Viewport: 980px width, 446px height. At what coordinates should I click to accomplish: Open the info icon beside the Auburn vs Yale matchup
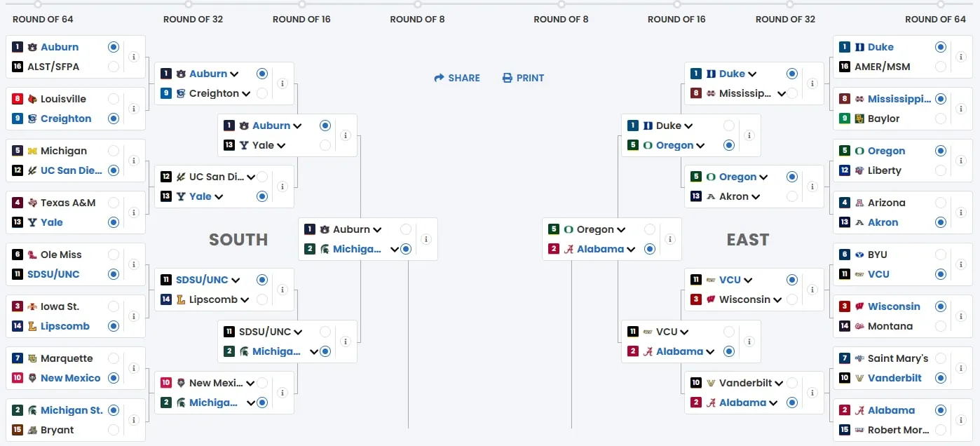[345, 135]
